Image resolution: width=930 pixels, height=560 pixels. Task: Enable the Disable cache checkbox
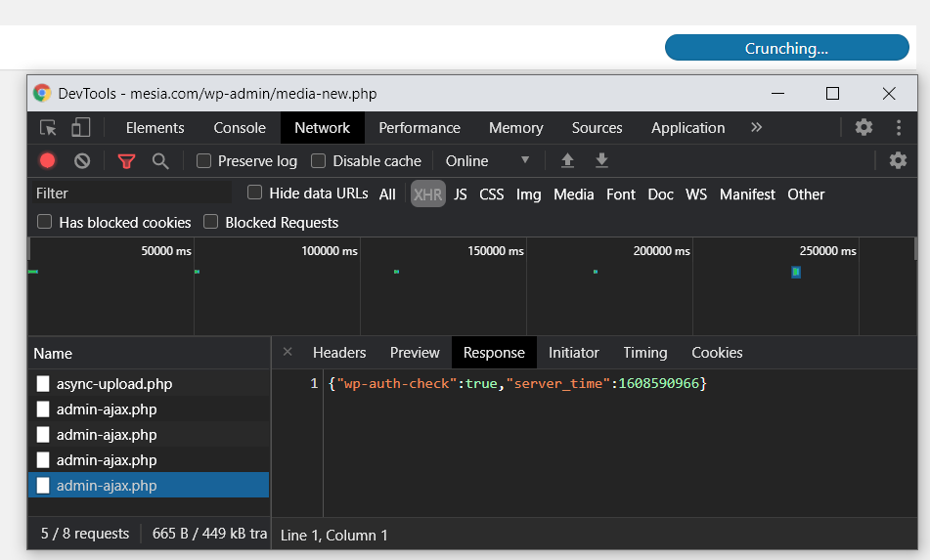319,160
